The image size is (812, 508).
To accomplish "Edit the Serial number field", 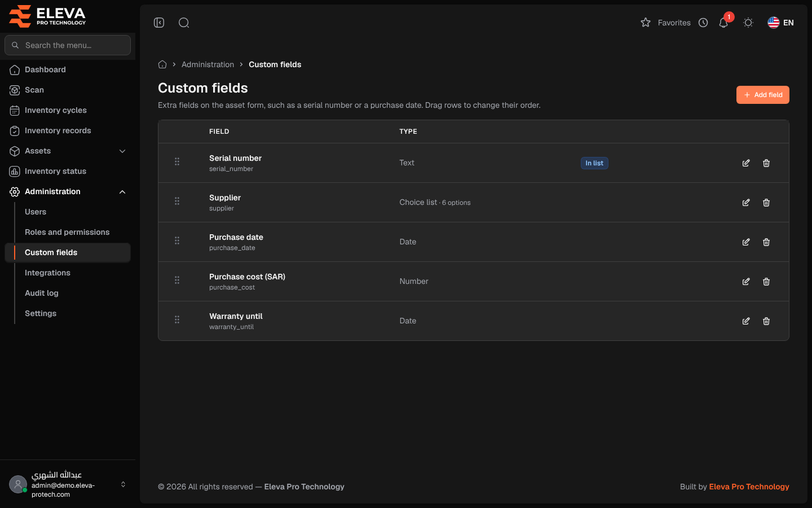I will 746,163.
